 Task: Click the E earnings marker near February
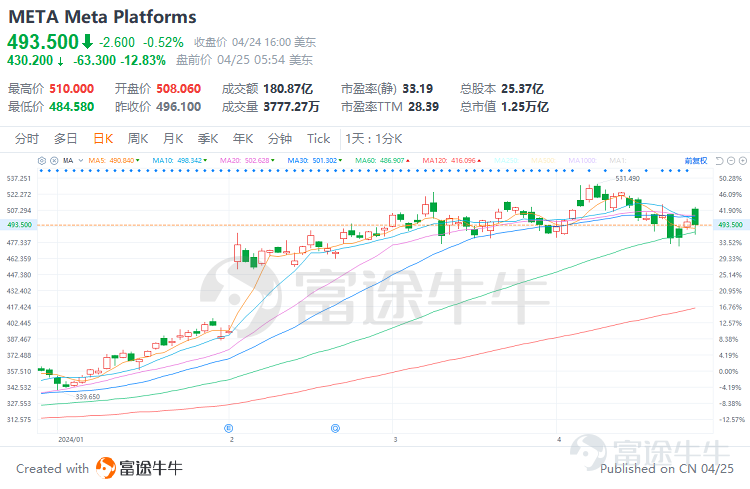click(229, 428)
